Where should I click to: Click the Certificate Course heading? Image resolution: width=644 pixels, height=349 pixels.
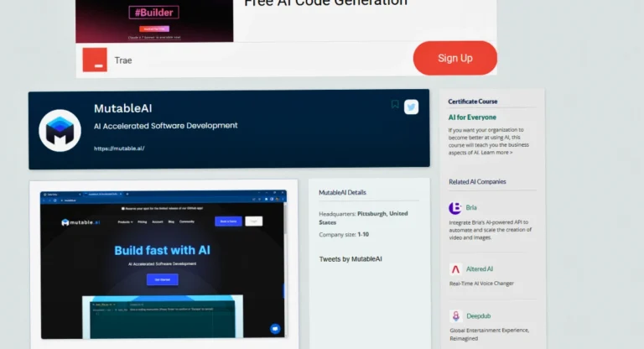pyautogui.click(x=473, y=102)
